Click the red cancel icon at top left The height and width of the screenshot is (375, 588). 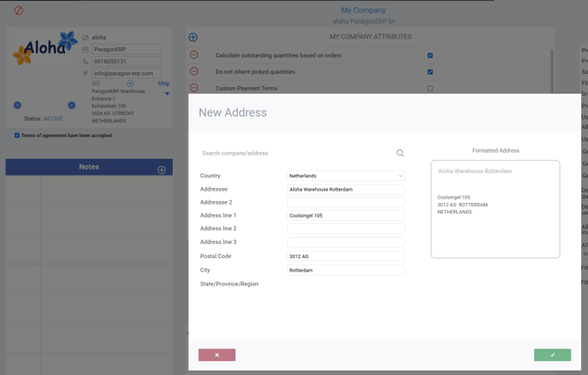[x=18, y=11]
